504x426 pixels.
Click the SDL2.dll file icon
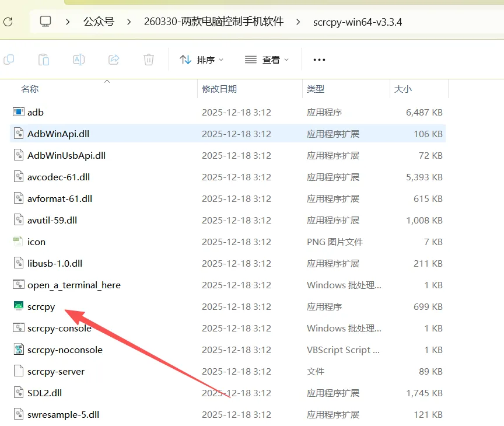tap(19, 393)
